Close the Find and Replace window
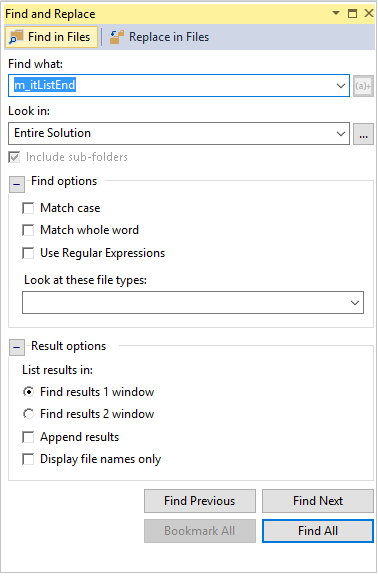 click(x=368, y=14)
